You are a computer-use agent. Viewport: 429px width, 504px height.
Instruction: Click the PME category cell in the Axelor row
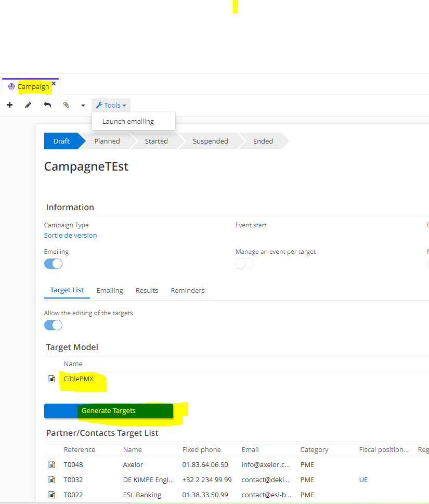coord(307,465)
